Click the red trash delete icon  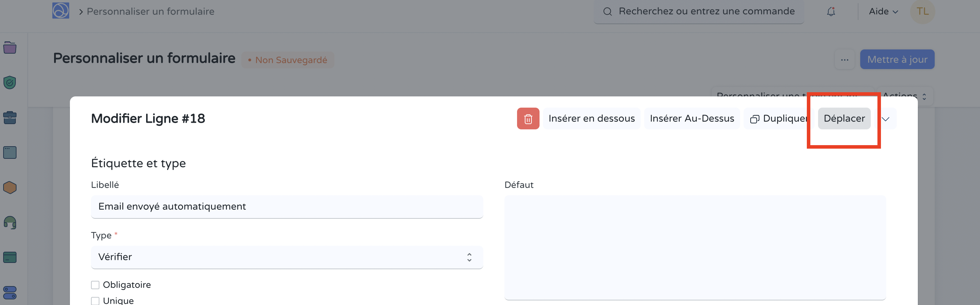click(x=528, y=118)
